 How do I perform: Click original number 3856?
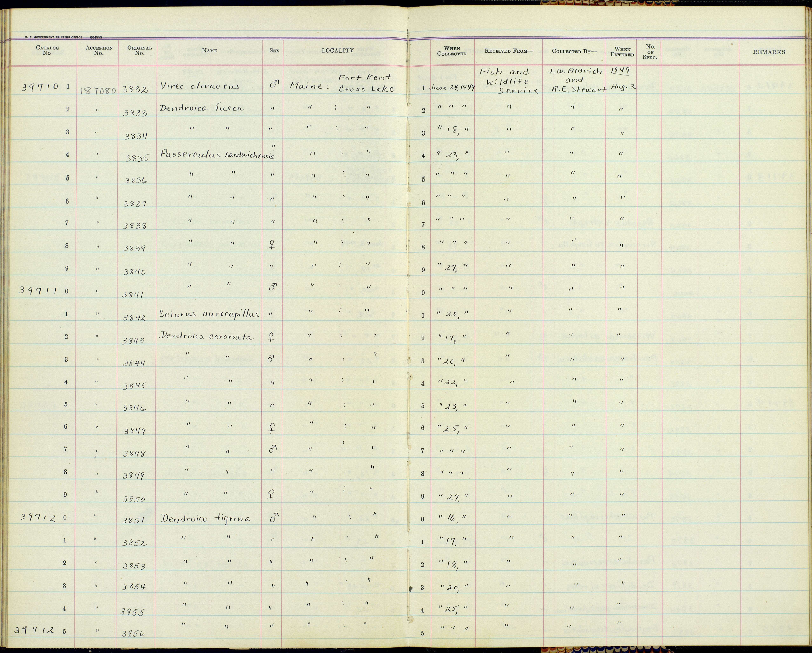(133, 634)
